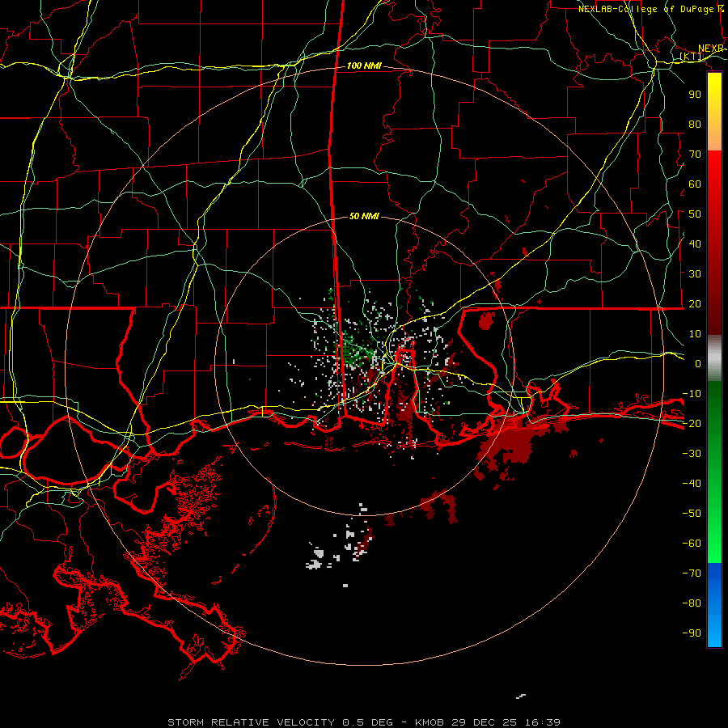Click the -80 value on velocity color scale
728x728 pixels.
click(x=692, y=603)
